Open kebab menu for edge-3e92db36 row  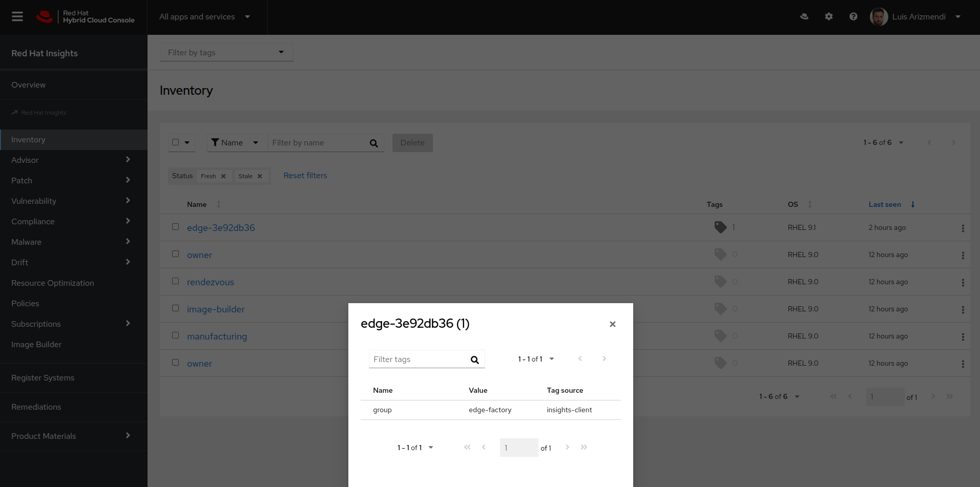tap(963, 228)
